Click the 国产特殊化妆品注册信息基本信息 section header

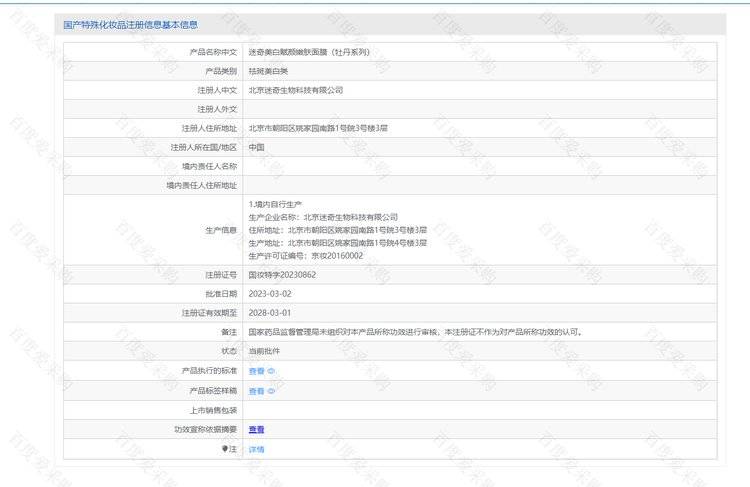point(130,24)
